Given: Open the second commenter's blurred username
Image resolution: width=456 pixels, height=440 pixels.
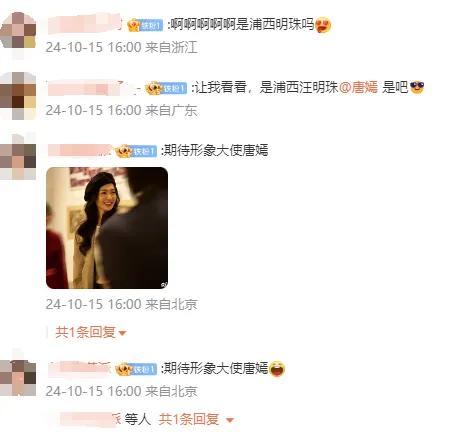Looking at the screenshot, I should pyautogui.click(x=92, y=88).
